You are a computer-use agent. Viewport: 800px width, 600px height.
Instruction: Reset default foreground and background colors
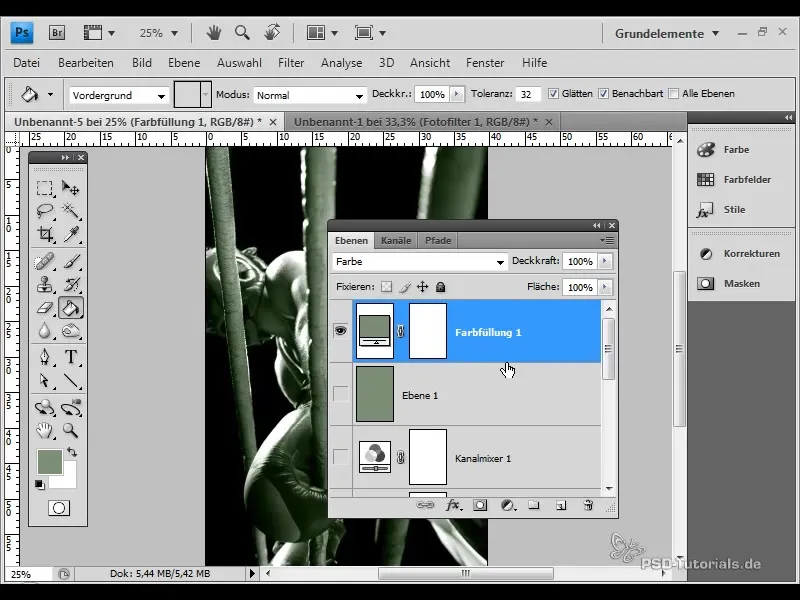tap(39, 484)
